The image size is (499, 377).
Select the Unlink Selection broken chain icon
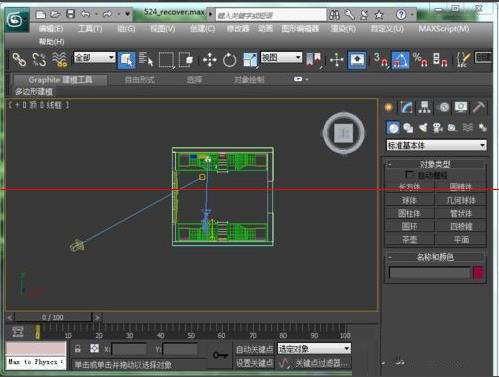pyautogui.click(x=39, y=60)
